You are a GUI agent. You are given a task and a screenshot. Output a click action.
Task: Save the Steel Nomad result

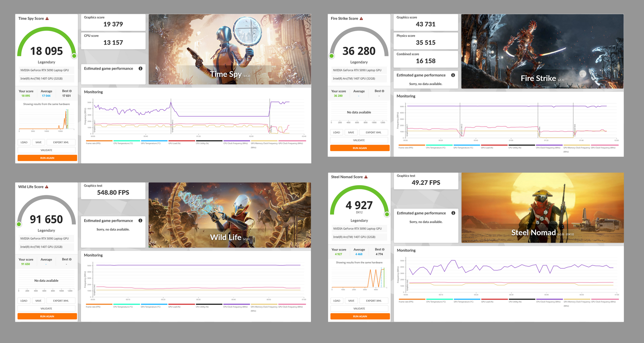click(x=352, y=301)
